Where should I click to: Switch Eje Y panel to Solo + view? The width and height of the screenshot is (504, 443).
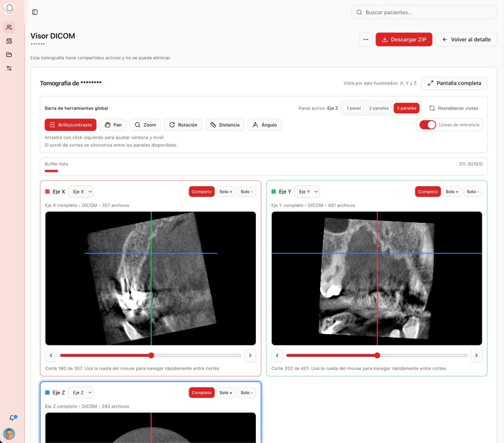pos(452,191)
